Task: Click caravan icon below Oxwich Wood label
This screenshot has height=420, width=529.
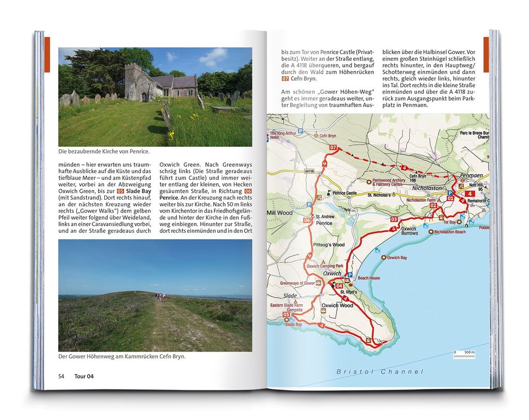Action: pyautogui.click(x=323, y=311)
